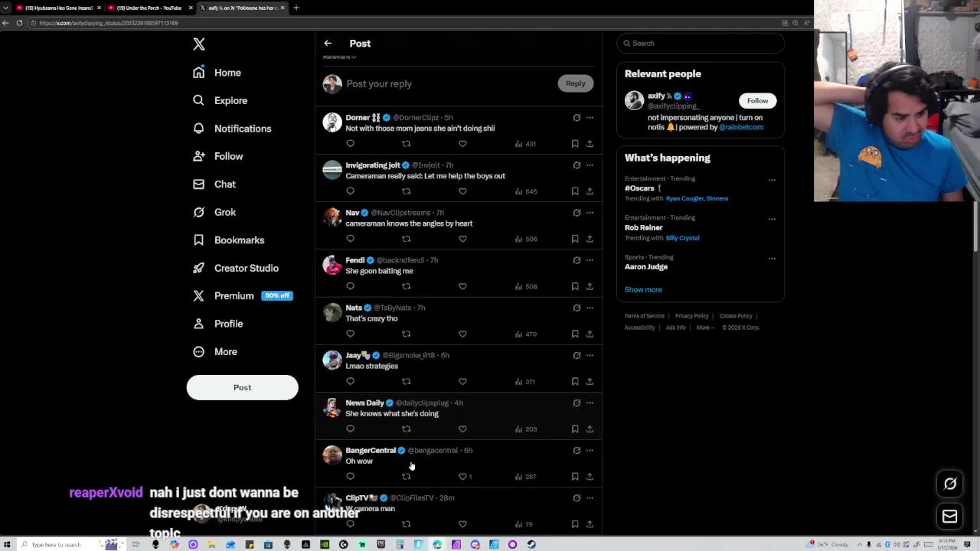Bookmark Nav's reply
This screenshot has height=551, width=980.
click(x=575, y=239)
